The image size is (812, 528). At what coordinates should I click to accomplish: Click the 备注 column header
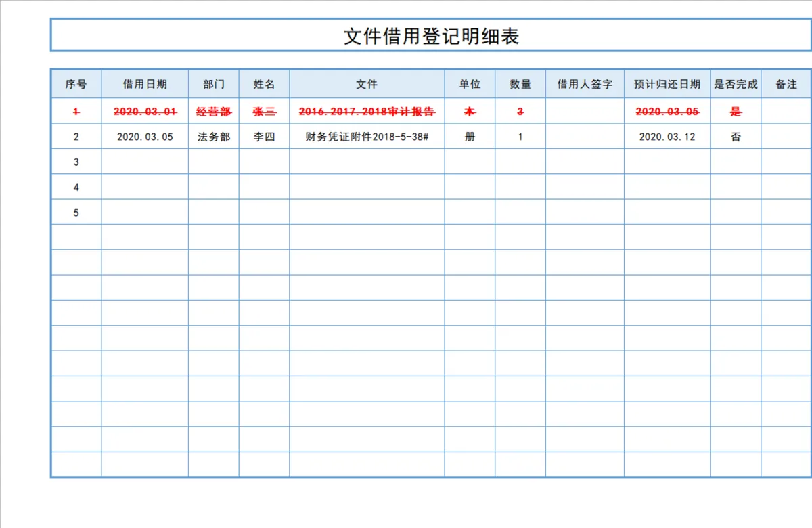(x=786, y=84)
